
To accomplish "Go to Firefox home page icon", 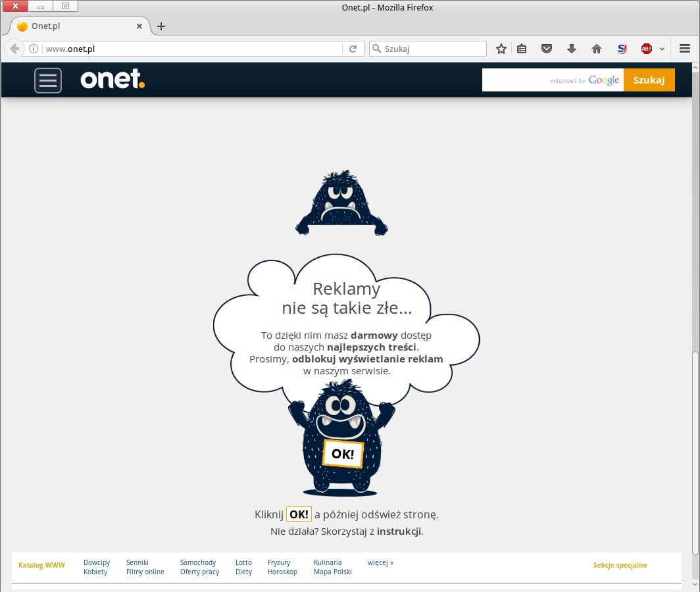I will (x=597, y=49).
